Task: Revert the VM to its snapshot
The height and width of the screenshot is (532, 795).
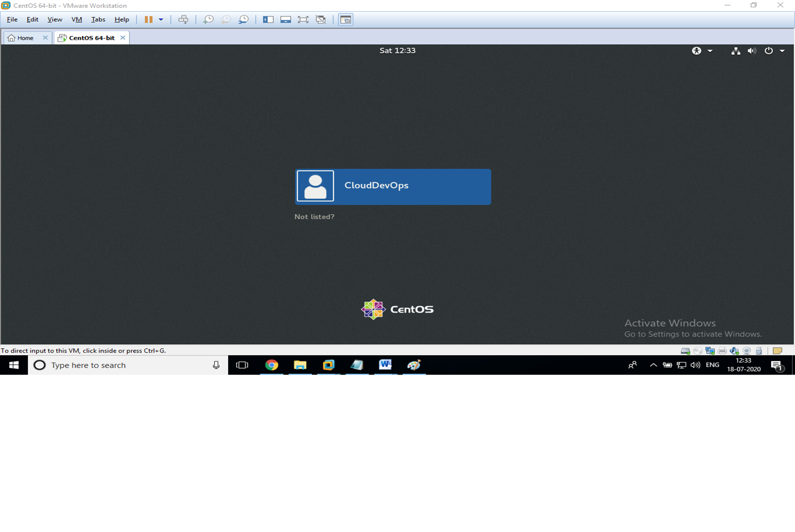Action: point(225,19)
